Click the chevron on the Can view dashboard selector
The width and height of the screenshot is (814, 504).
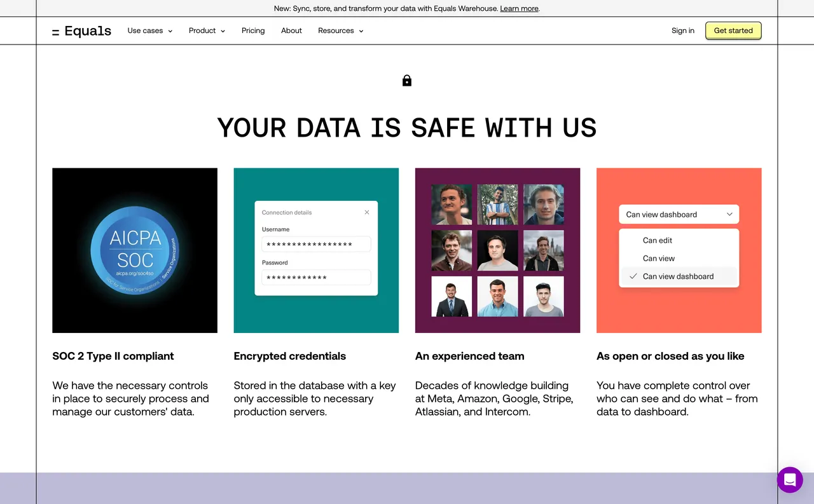730,214
